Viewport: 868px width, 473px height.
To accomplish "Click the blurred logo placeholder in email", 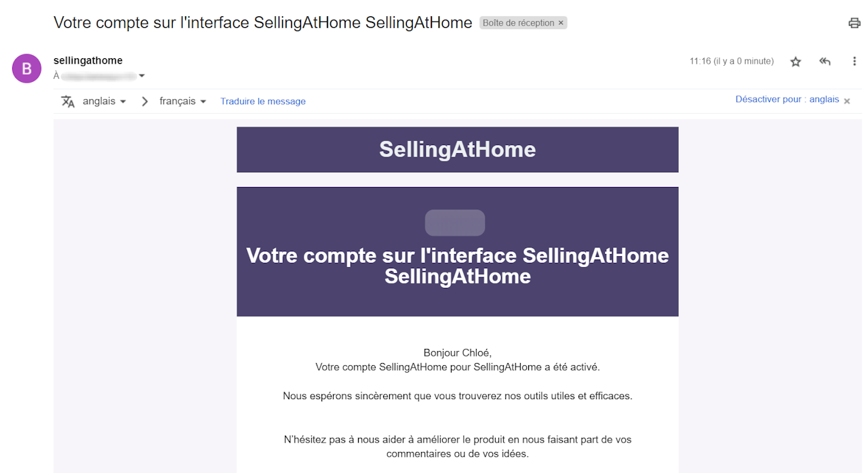I will 455,223.
